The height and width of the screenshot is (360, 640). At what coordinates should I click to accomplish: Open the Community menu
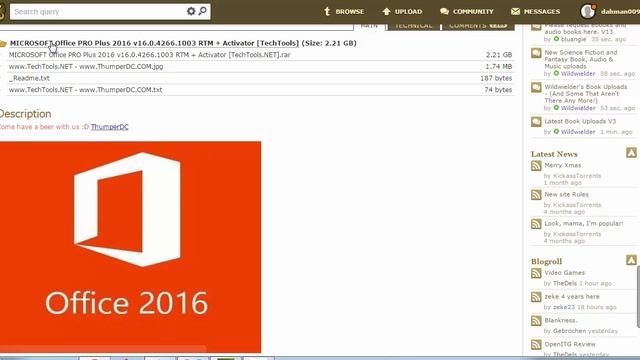click(x=467, y=11)
